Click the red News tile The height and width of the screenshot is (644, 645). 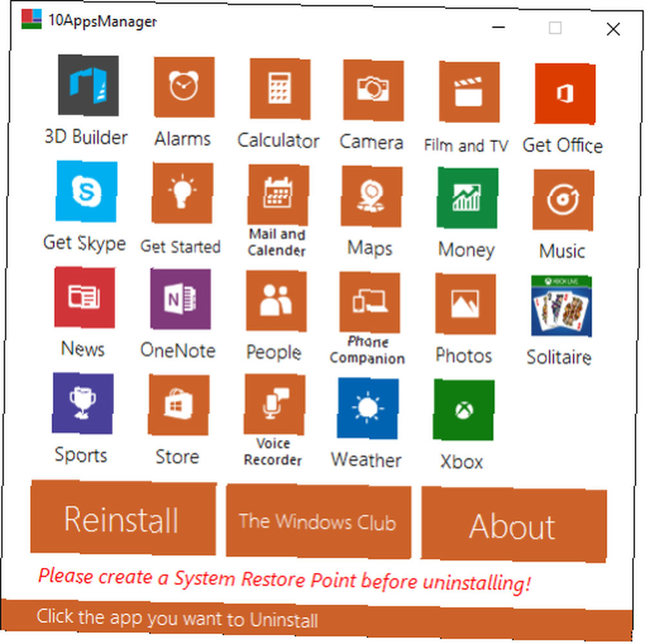[84, 297]
